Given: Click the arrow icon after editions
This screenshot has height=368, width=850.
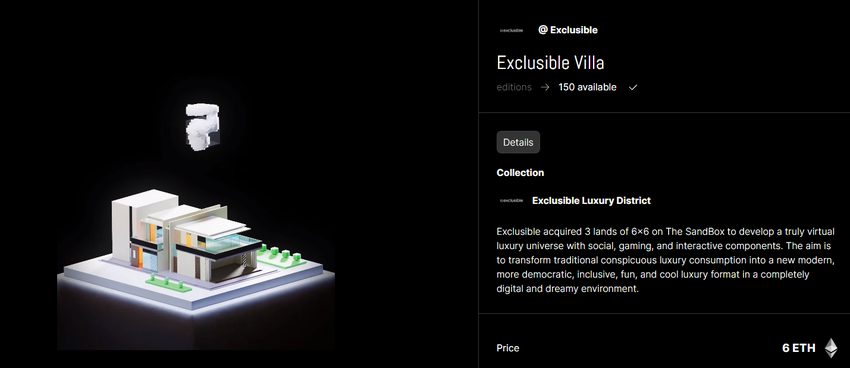Looking at the screenshot, I should pos(545,87).
